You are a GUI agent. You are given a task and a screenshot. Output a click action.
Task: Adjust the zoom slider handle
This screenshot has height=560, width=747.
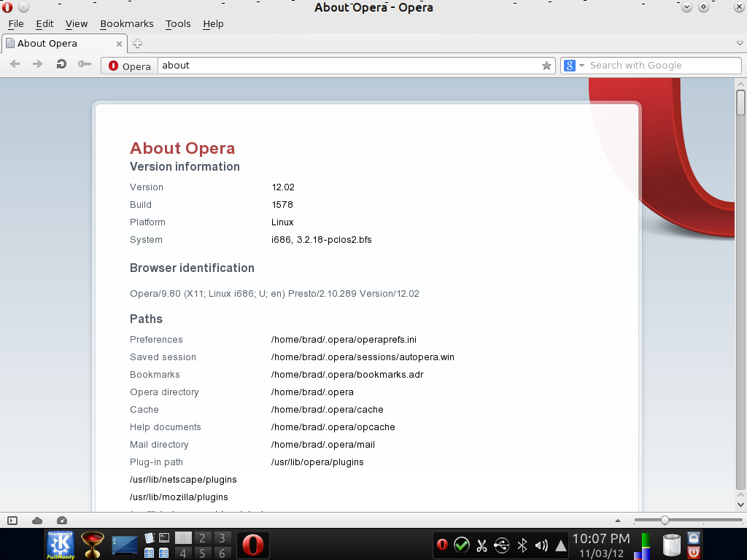pos(665,521)
